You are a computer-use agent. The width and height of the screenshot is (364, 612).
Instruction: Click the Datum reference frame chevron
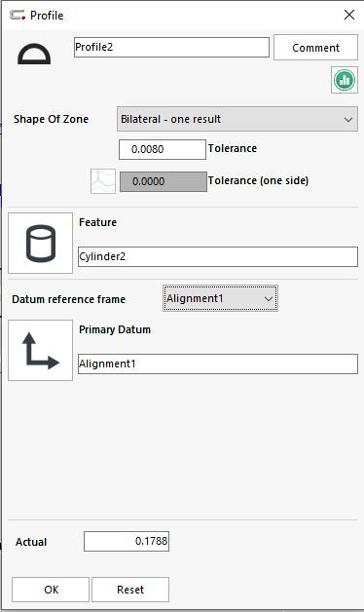(268, 299)
